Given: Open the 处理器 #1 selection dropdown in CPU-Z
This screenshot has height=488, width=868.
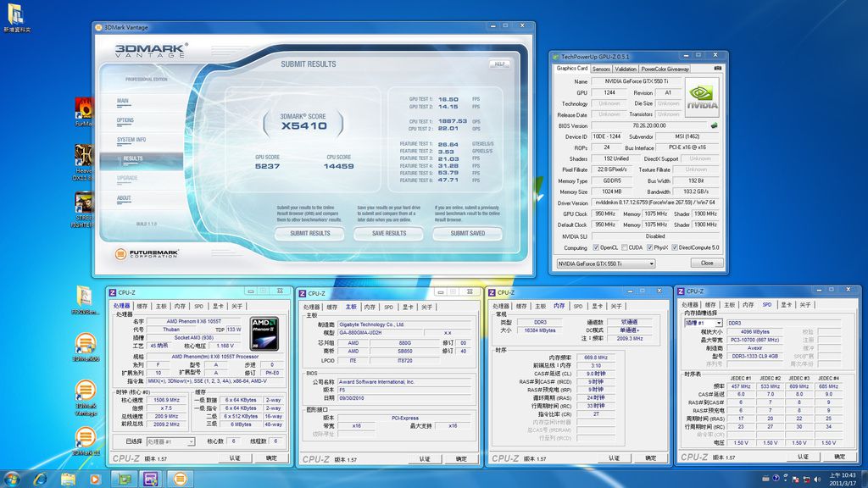Looking at the screenshot, I should (170, 441).
